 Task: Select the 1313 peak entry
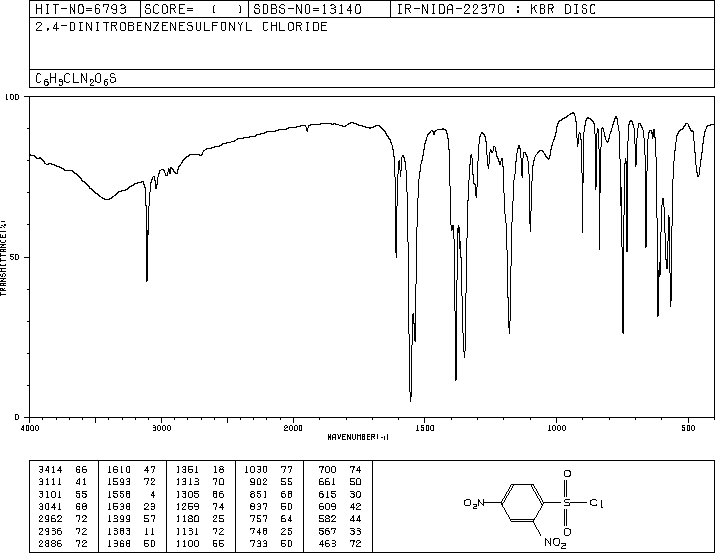pos(200,482)
